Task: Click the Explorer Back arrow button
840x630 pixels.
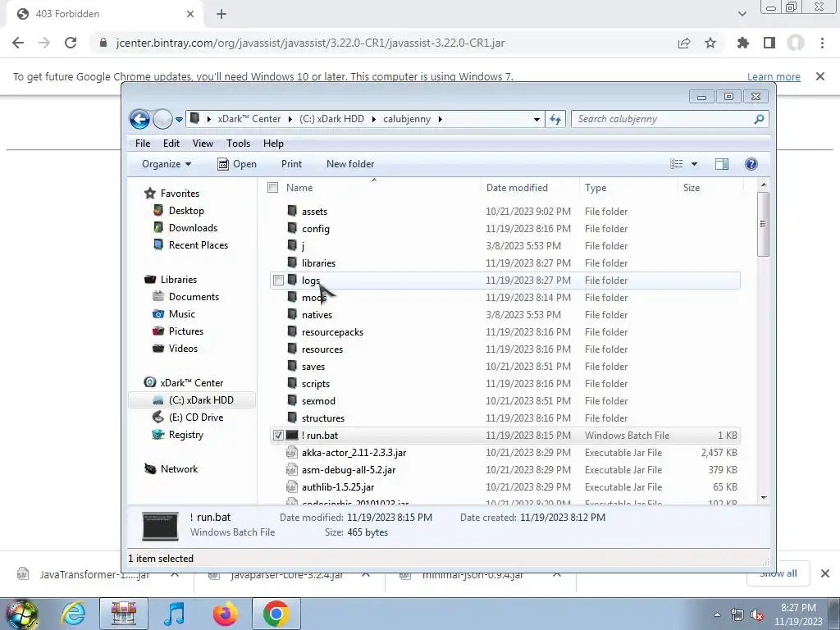Action: [139, 119]
